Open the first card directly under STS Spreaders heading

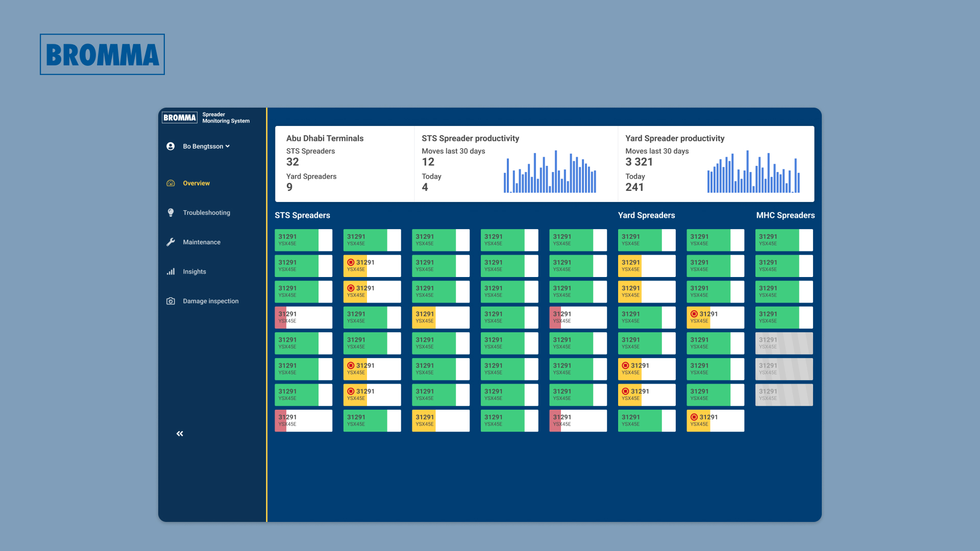coord(303,240)
